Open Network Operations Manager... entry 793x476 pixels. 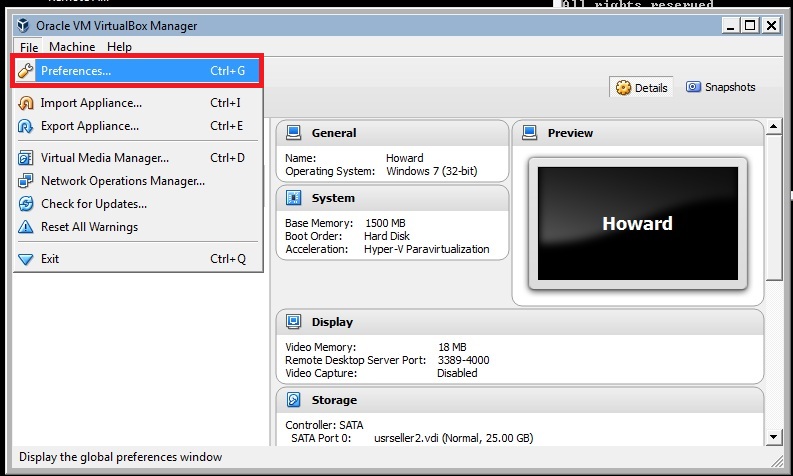pos(137,181)
